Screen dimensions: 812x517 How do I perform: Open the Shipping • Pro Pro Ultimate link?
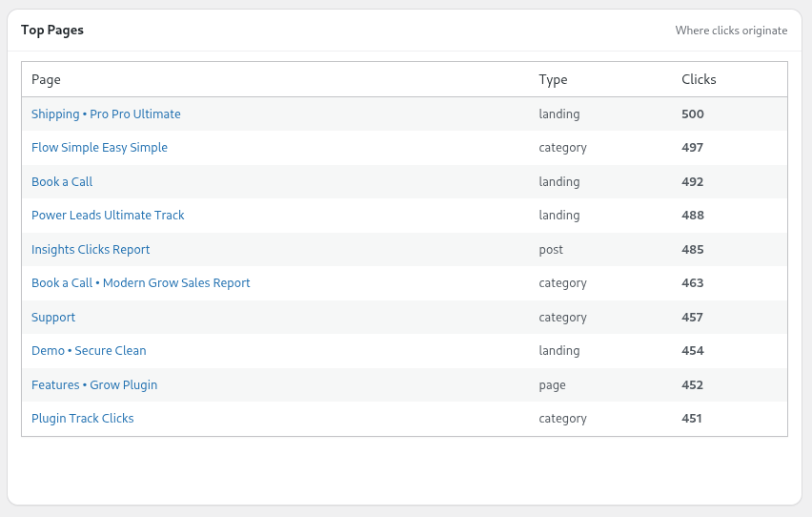(106, 114)
